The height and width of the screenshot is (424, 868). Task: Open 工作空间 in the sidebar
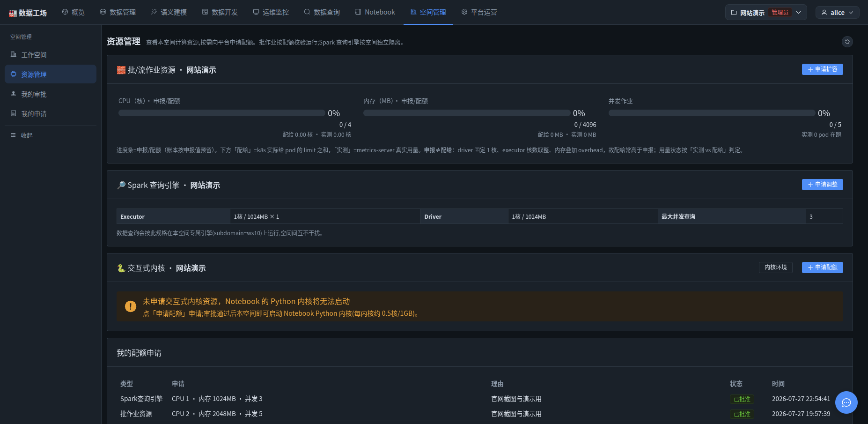point(51,55)
